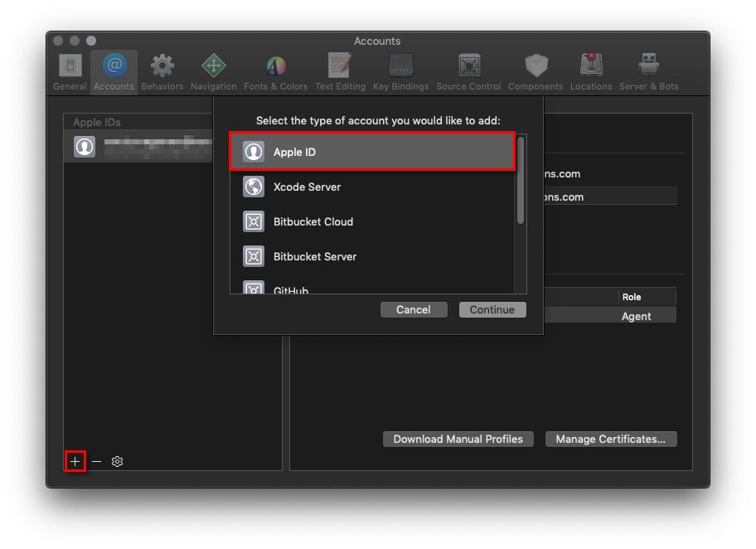Go to Source Control preferences

point(468,71)
